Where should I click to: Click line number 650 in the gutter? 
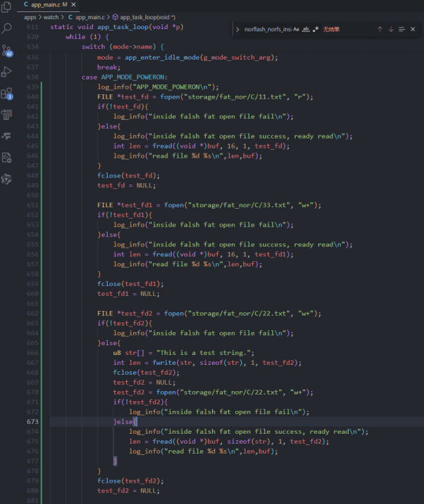pyautogui.click(x=33, y=195)
